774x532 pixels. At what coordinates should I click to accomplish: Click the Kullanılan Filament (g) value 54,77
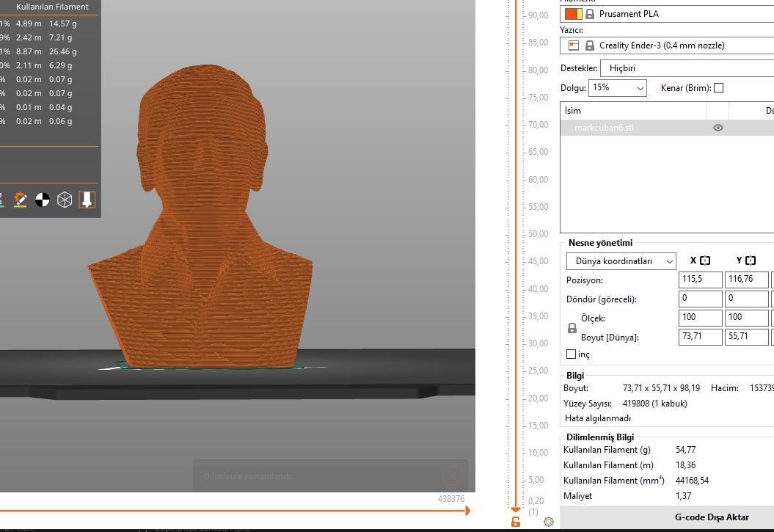[686, 450]
